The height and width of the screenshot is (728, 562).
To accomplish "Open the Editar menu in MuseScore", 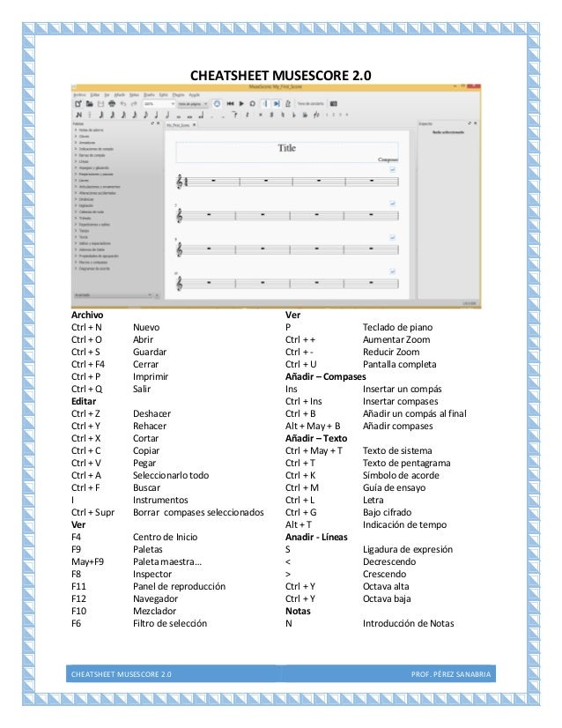I will click(x=94, y=94).
